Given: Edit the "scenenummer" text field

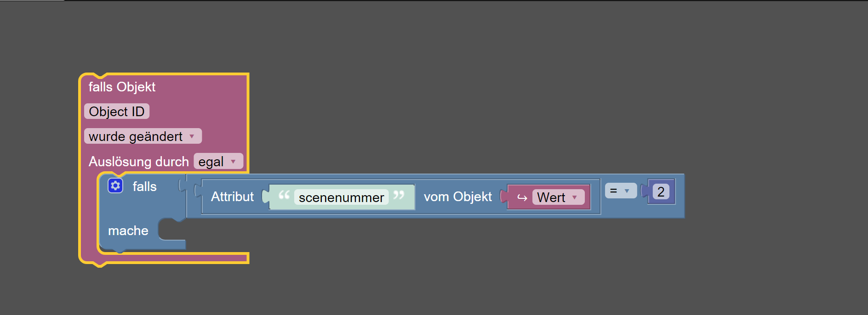Looking at the screenshot, I should click(341, 197).
